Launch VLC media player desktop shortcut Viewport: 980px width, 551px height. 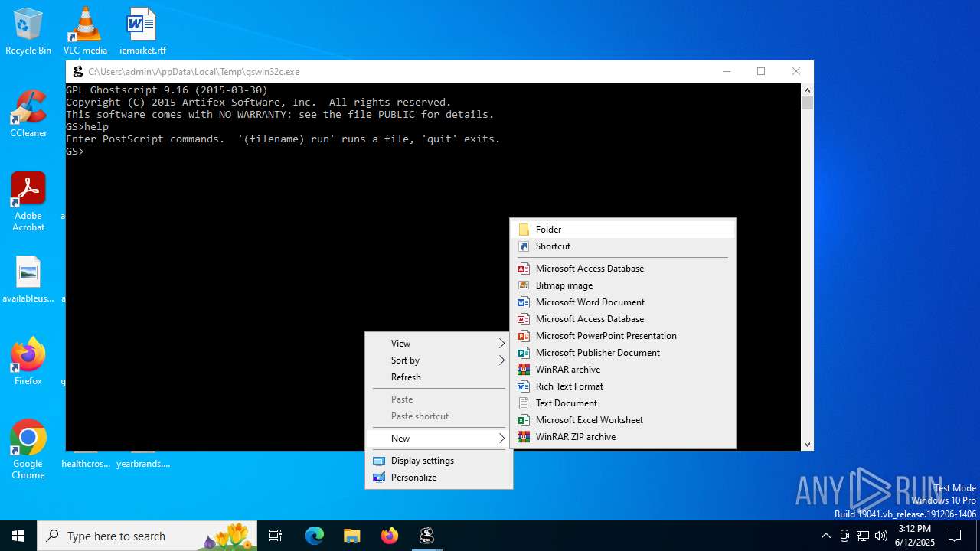pos(85,31)
